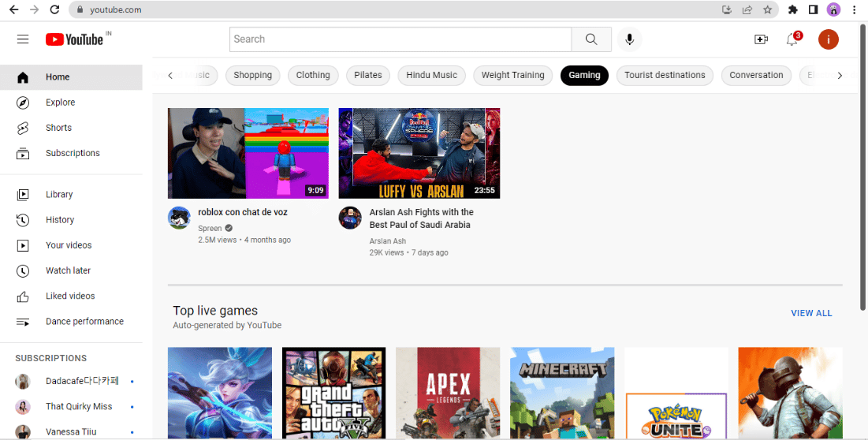Screen dimensions: 868x440
Task: Open the Minecraft game card
Action: pos(562,393)
